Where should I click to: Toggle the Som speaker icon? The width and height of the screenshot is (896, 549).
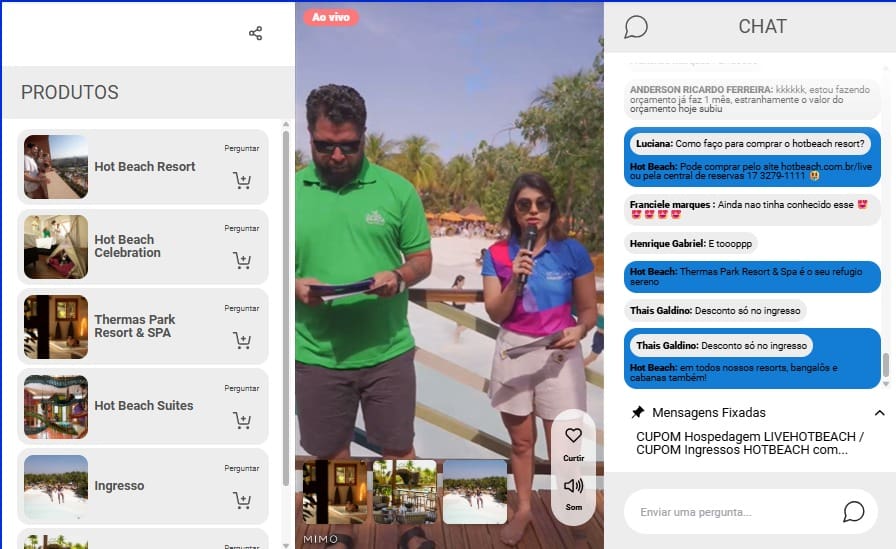(x=573, y=486)
